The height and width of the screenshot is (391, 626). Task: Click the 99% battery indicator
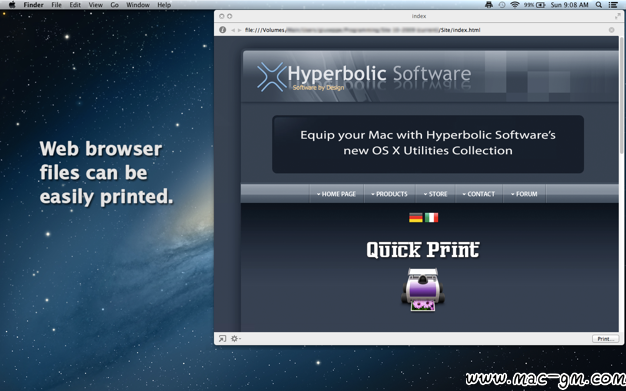pos(535,5)
